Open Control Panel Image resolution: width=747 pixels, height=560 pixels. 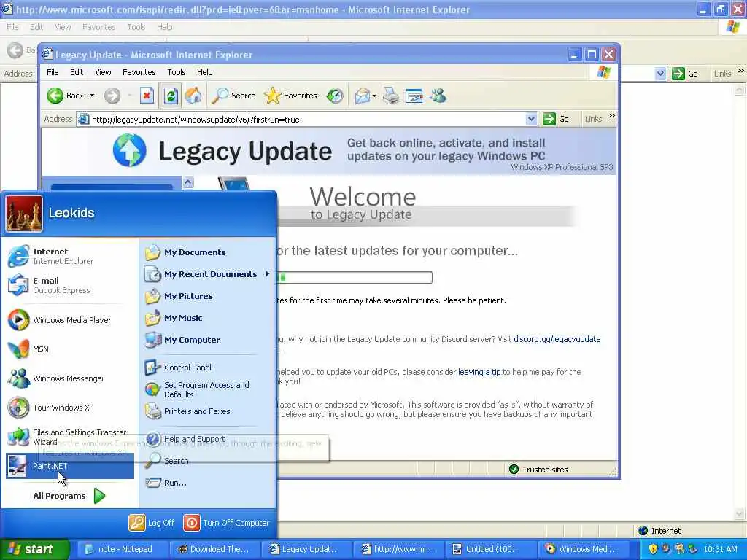click(208, 367)
